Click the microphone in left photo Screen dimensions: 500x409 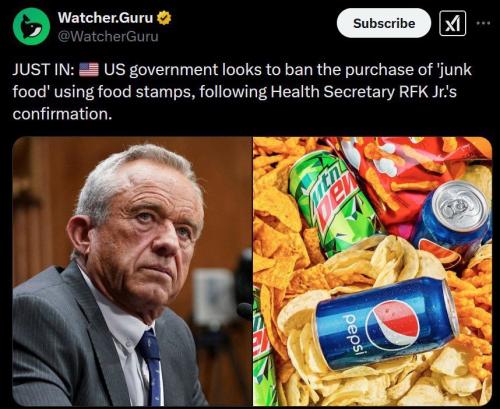pos(245,310)
